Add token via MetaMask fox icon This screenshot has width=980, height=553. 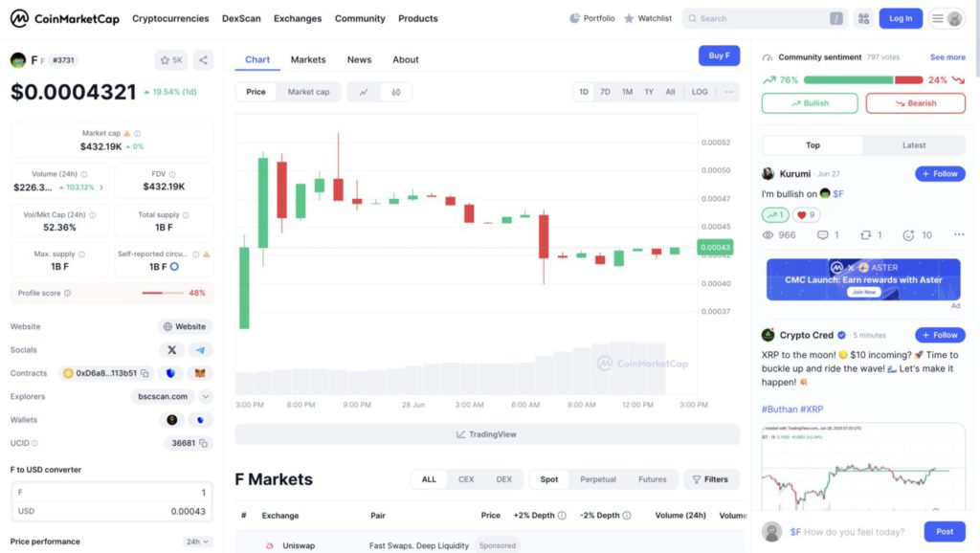(200, 373)
